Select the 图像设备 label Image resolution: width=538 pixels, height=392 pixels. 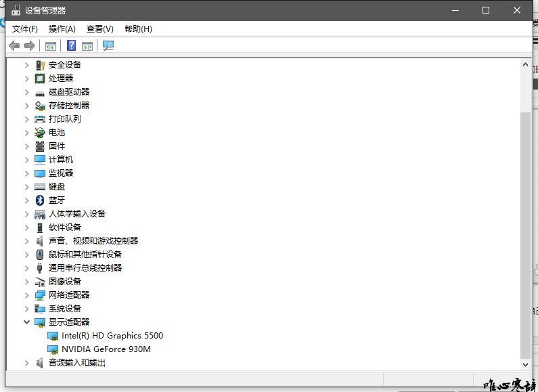click(65, 282)
